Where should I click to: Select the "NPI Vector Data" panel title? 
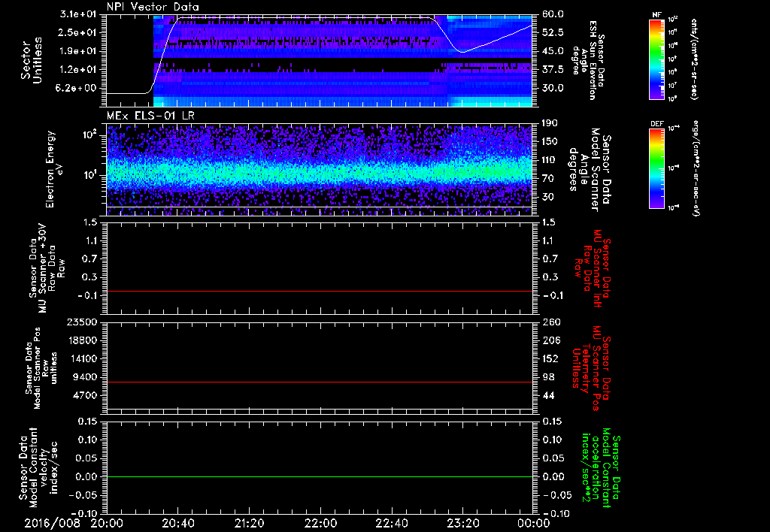[x=153, y=7]
